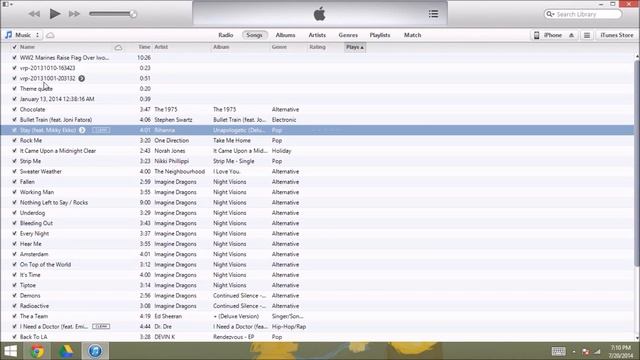Click Clean badge on I Need a Doctor
The width and height of the screenshot is (640, 360).
tap(101, 327)
